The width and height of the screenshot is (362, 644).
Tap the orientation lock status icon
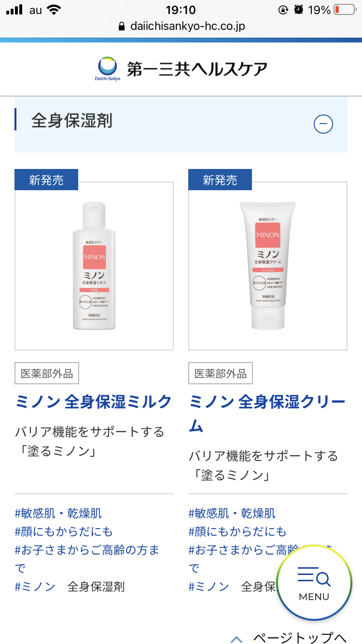click(283, 10)
